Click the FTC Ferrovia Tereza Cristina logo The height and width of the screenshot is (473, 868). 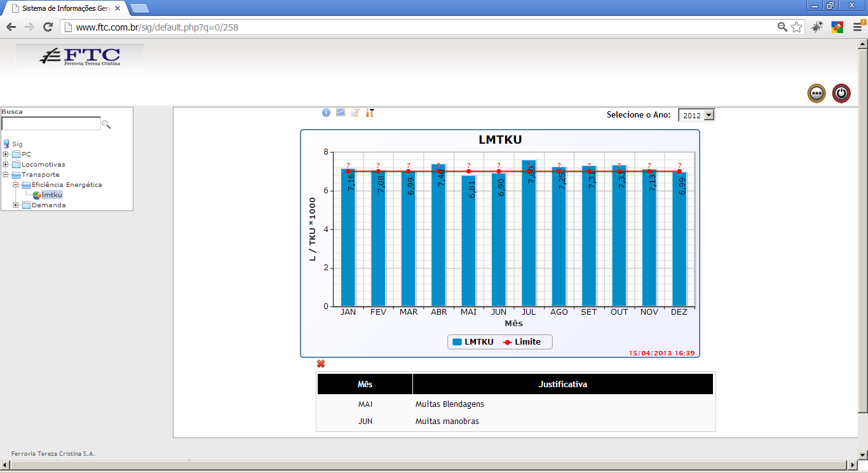point(80,57)
